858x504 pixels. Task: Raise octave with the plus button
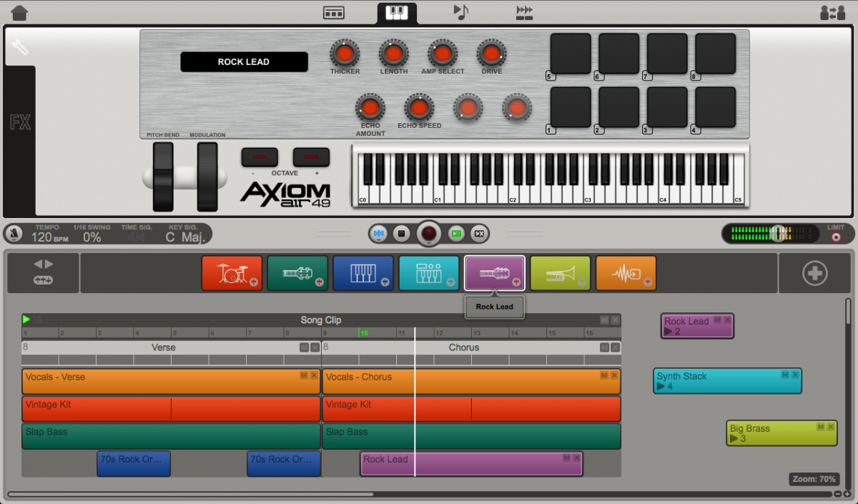(311, 157)
